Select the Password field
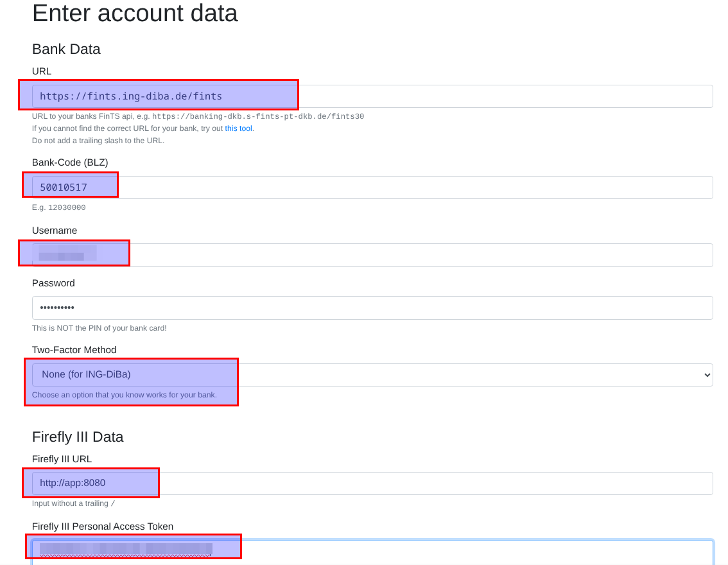 coord(372,308)
